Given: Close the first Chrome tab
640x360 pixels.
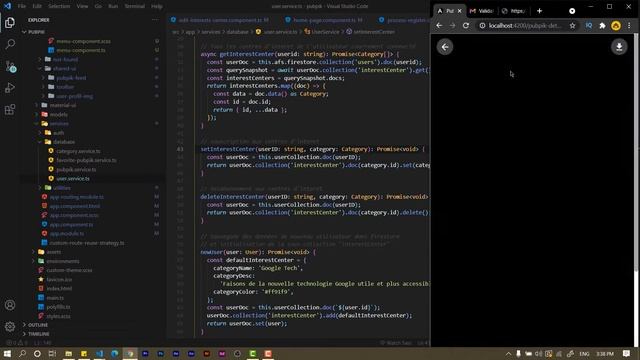Looking at the screenshot, I should (x=459, y=11).
